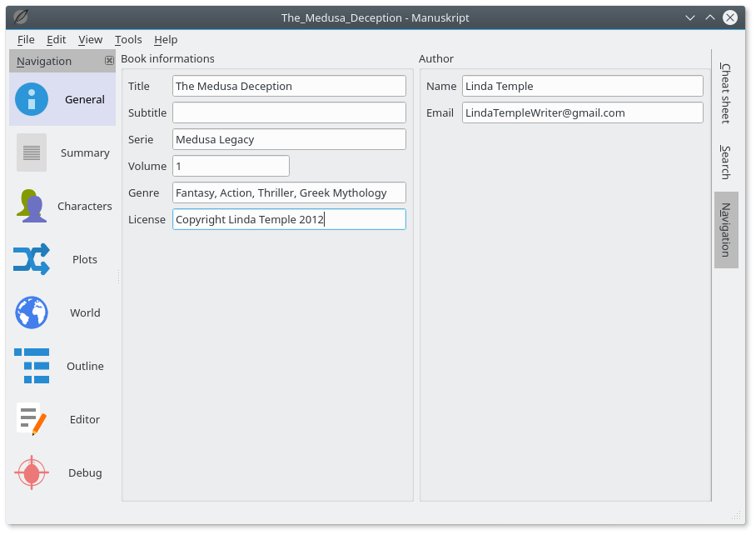Click into the empty Subtitle field
756x535 pixels.
coord(289,112)
